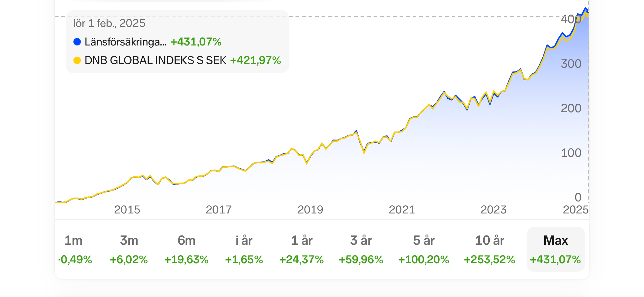Viewport: 644px width, 297px height.
Task: Click the tooltip date 'lör 1 feb., 2025'
Action: coord(109,23)
